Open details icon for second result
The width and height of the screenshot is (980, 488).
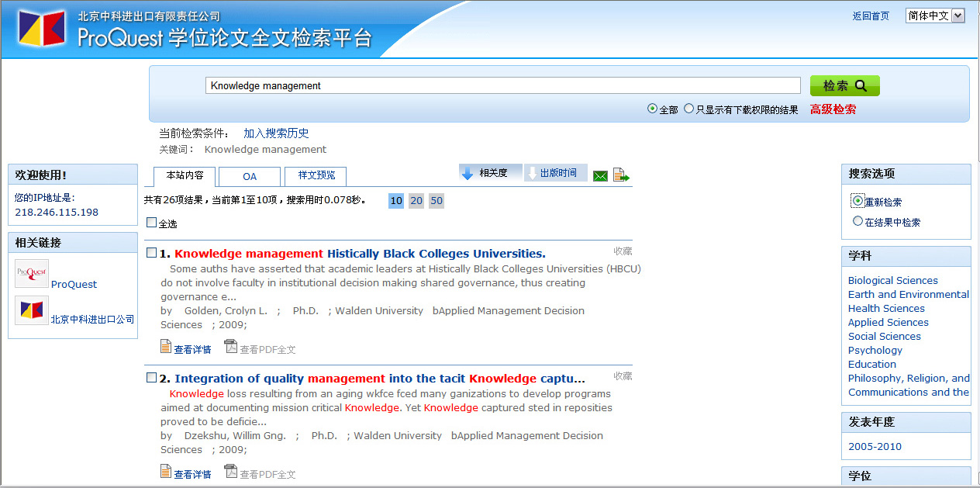tap(166, 471)
